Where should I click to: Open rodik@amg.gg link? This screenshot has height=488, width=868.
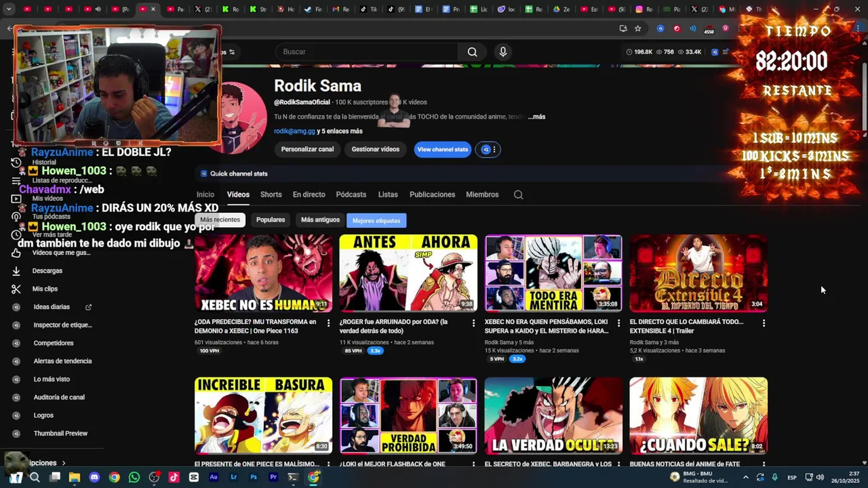[294, 131]
